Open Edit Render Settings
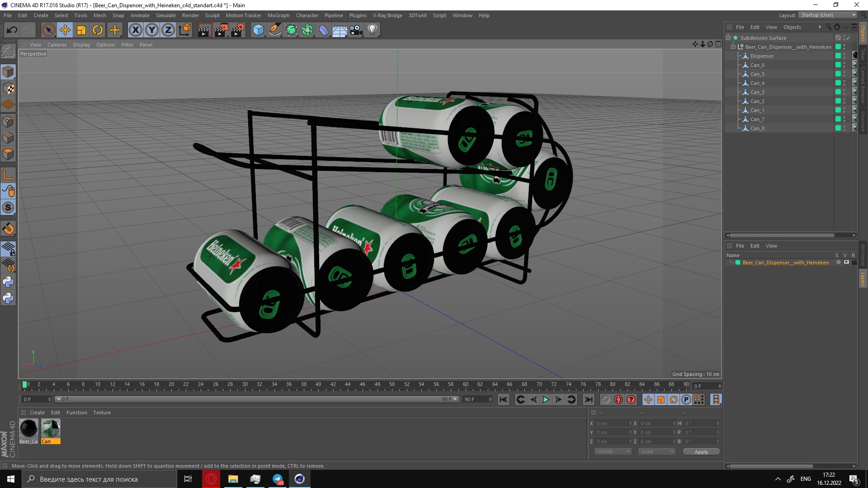Screen dimensions: 868x488 click(238, 30)
